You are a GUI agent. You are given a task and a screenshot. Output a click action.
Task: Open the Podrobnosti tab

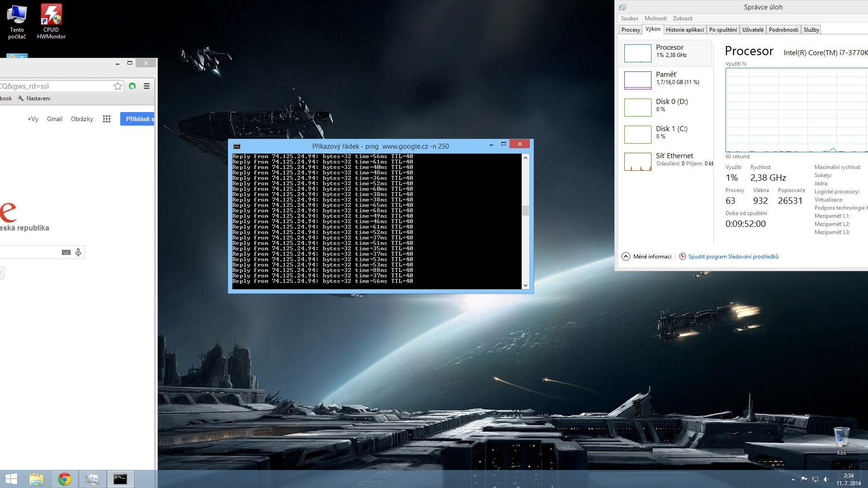pos(783,30)
